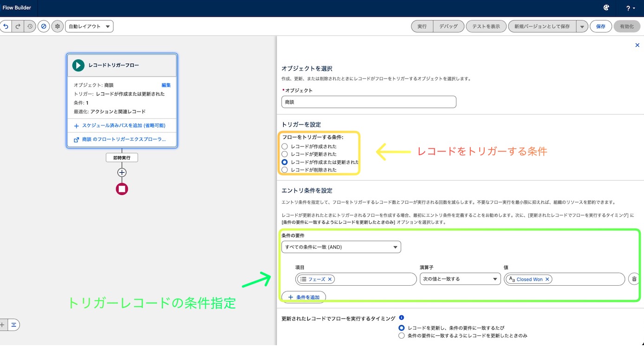This screenshot has height=347, width=644.
Task: Click the 即時実行 path label
Action: coord(122,157)
